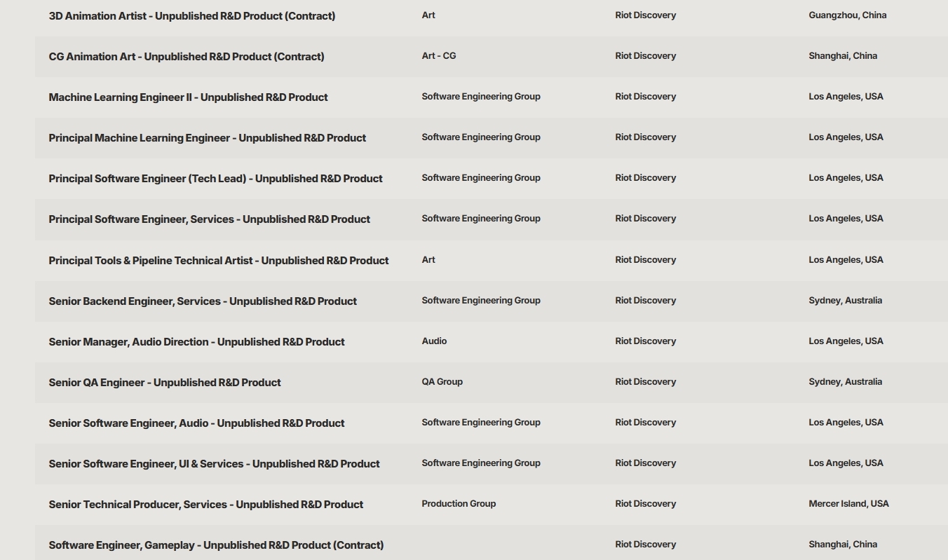The image size is (948, 560).
Task: Open the CG Animation Art contract listing
Action: (186, 56)
